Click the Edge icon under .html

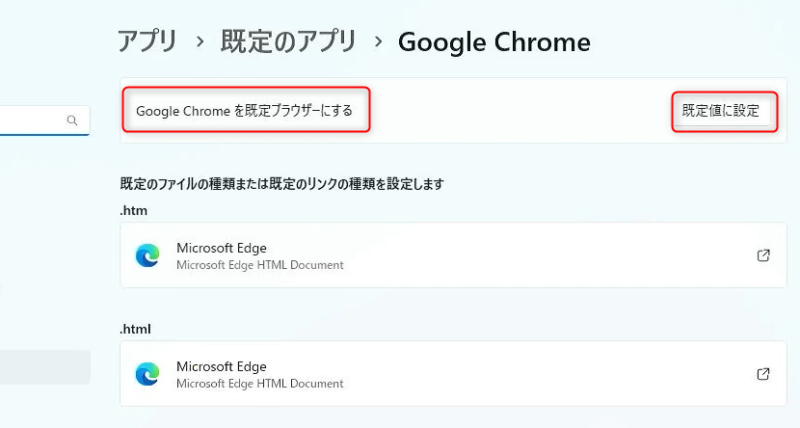147,374
